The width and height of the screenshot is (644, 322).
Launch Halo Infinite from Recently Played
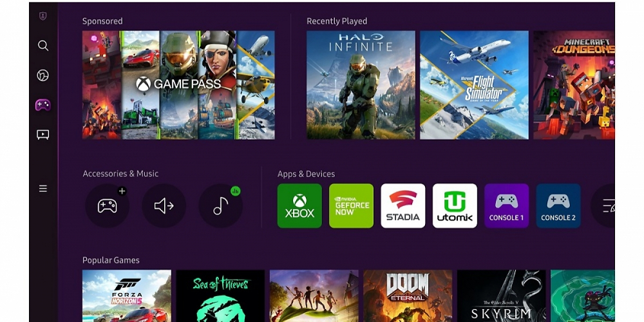361,85
